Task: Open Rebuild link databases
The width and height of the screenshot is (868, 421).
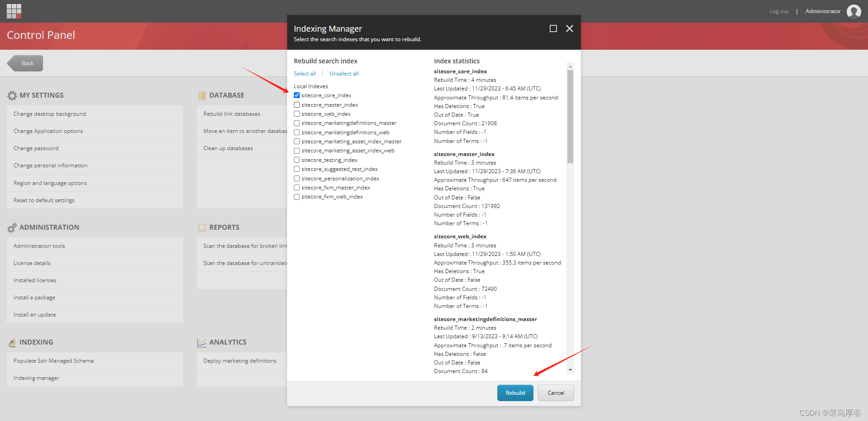Action: click(242, 114)
